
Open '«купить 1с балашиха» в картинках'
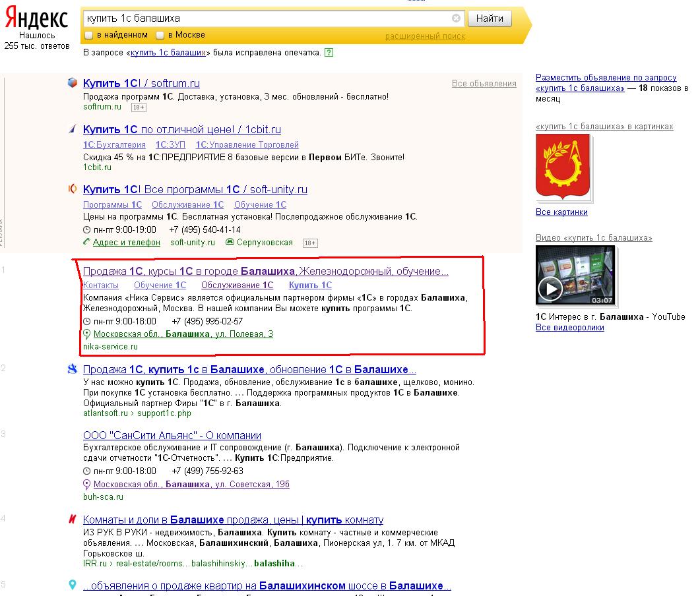[x=604, y=127]
